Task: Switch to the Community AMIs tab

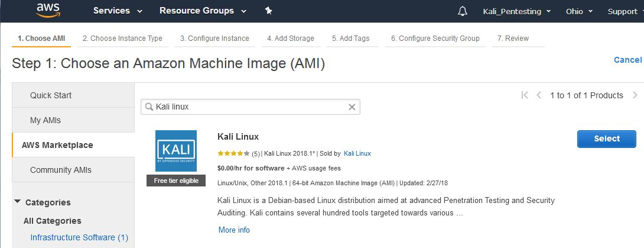Action: pos(61,170)
